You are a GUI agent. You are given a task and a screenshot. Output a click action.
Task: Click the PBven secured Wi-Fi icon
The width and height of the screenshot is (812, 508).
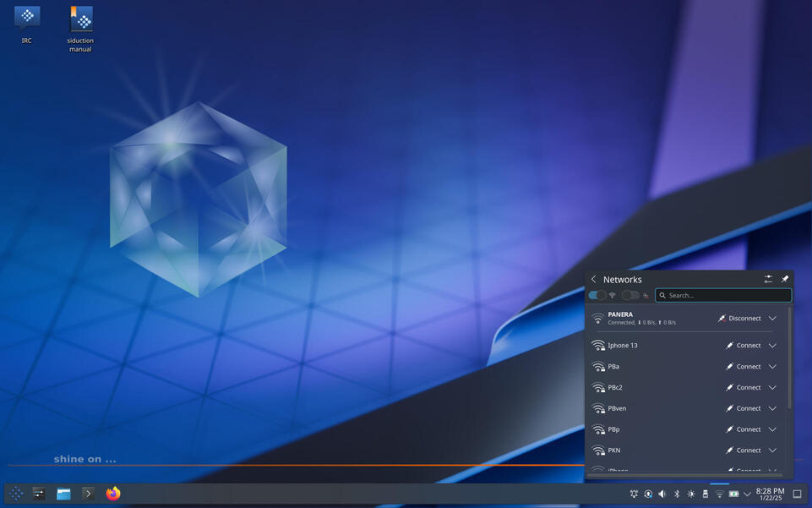coord(598,408)
